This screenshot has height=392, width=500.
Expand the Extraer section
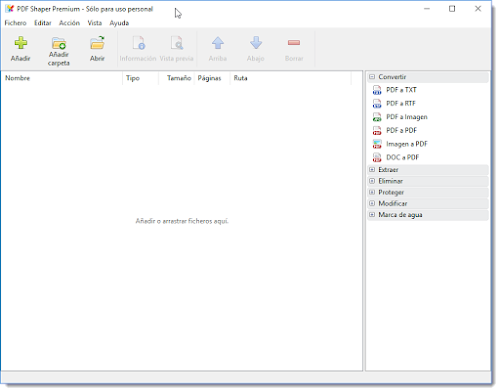(x=372, y=170)
